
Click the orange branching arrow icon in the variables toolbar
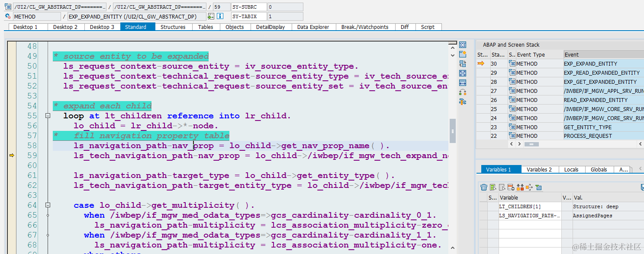[x=529, y=187]
